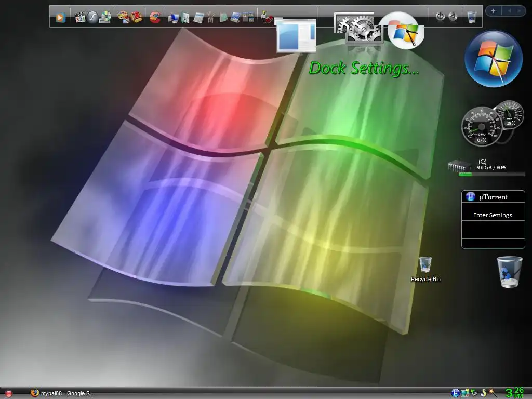The image size is (532, 399).
Task: Open the green documents dock icon
Action: click(185, 18)
